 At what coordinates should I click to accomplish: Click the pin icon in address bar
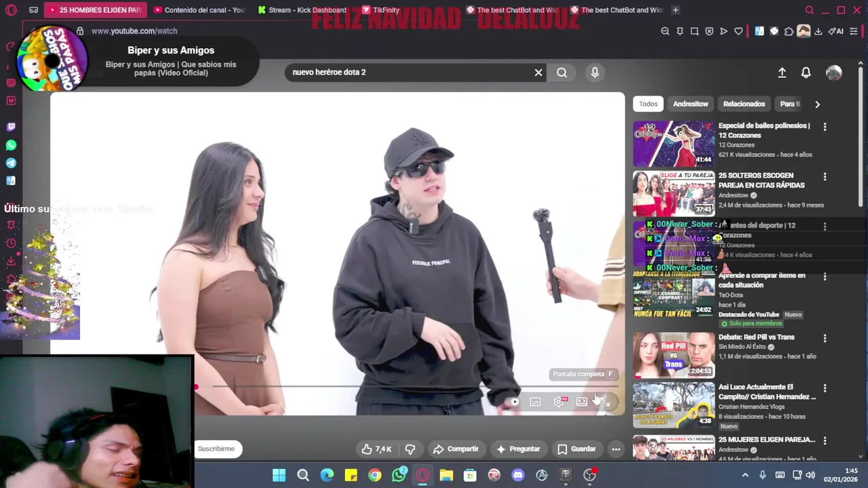click(x=679, y=31)
